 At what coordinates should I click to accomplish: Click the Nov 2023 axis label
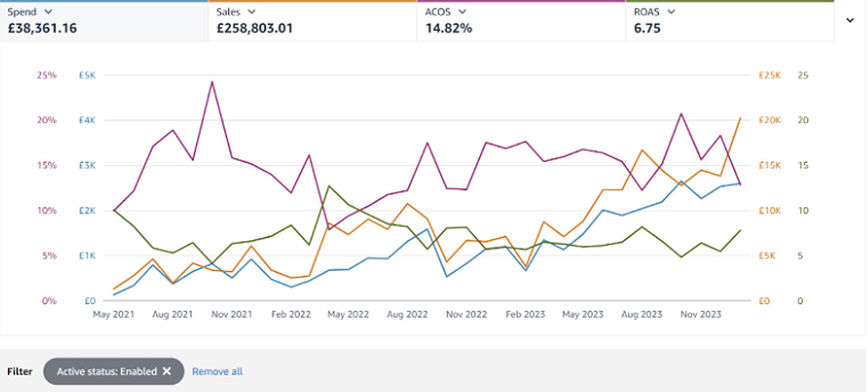pos(700,315)
